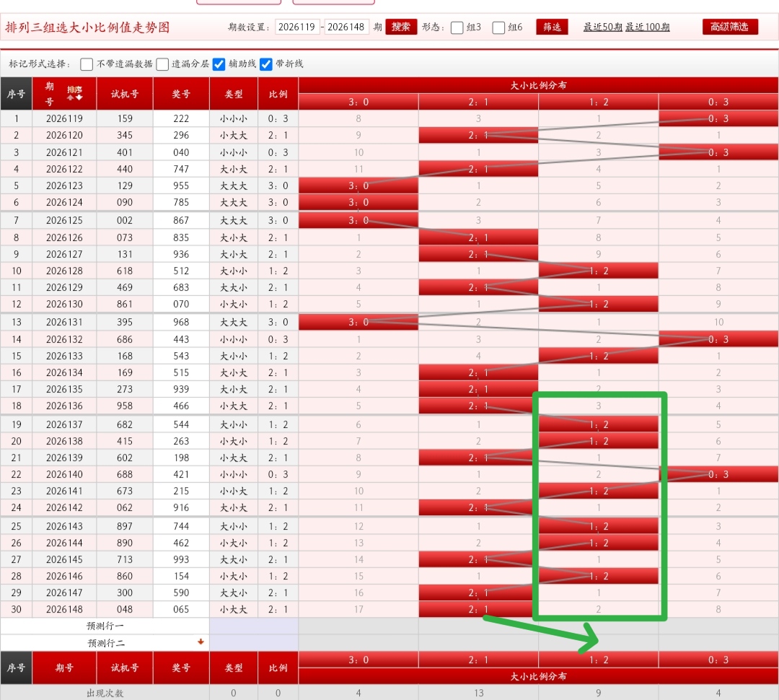The width and height of the screenshot is (779, 700).
Task: Click the bottom 1:2 distribution column header
Action: tap(599, 660)
